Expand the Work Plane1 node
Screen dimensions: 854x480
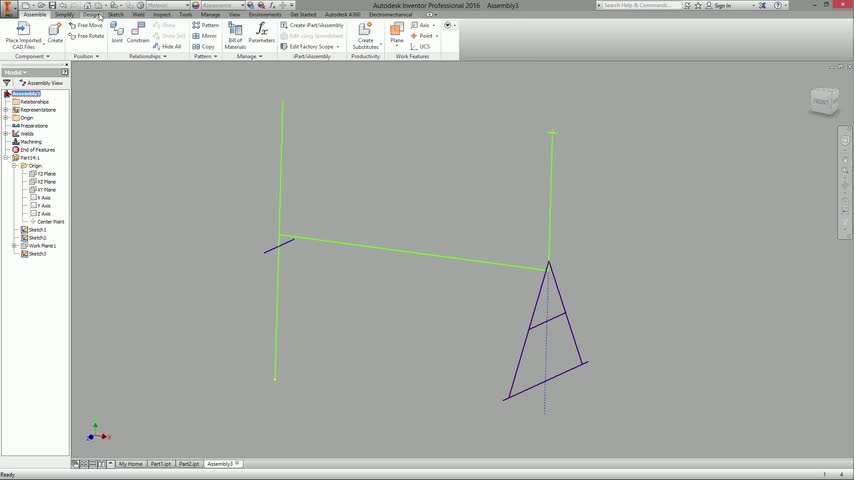click(15, 246)
